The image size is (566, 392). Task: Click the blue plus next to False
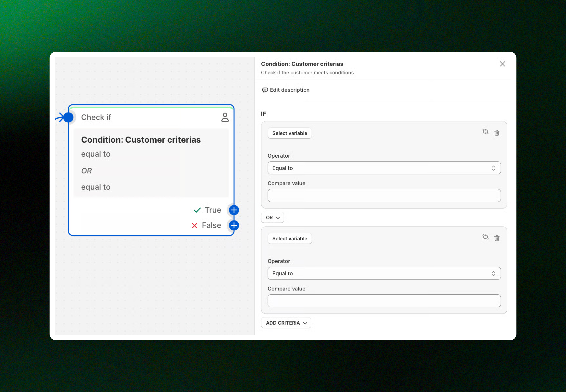point(234,225)
